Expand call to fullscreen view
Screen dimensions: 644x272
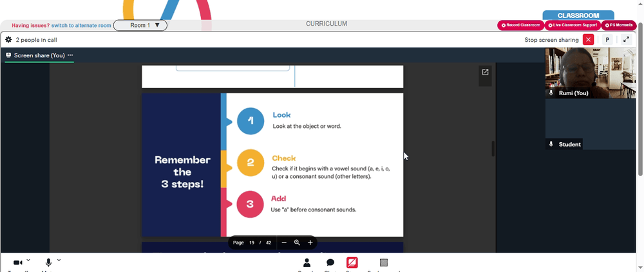[x=627, y=40]
